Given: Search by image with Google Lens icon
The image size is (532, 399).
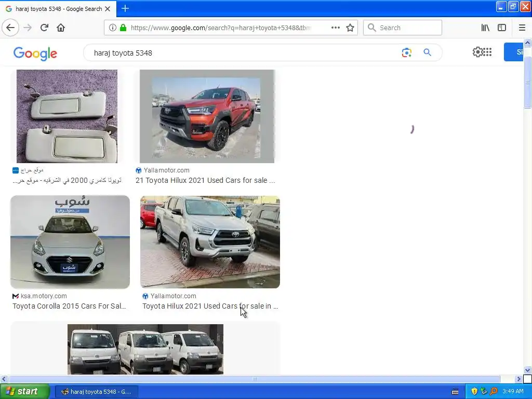Looking at the screenshot, I should click(x=406, y=52).
